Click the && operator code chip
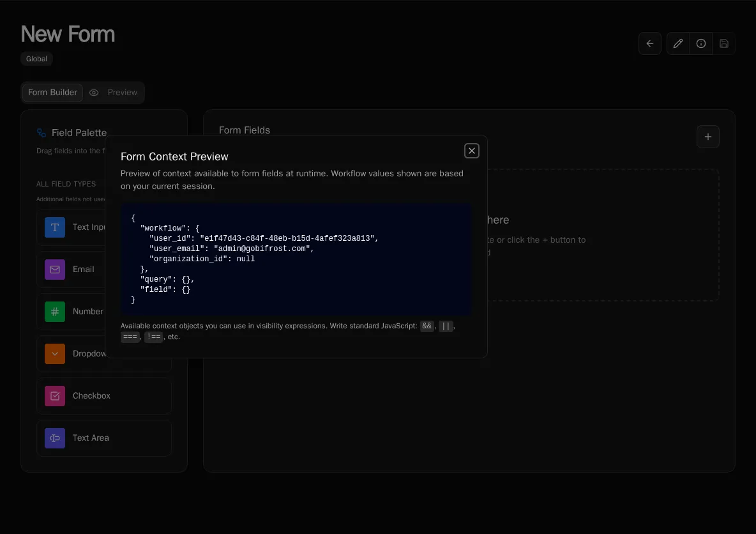 [427, 326]
